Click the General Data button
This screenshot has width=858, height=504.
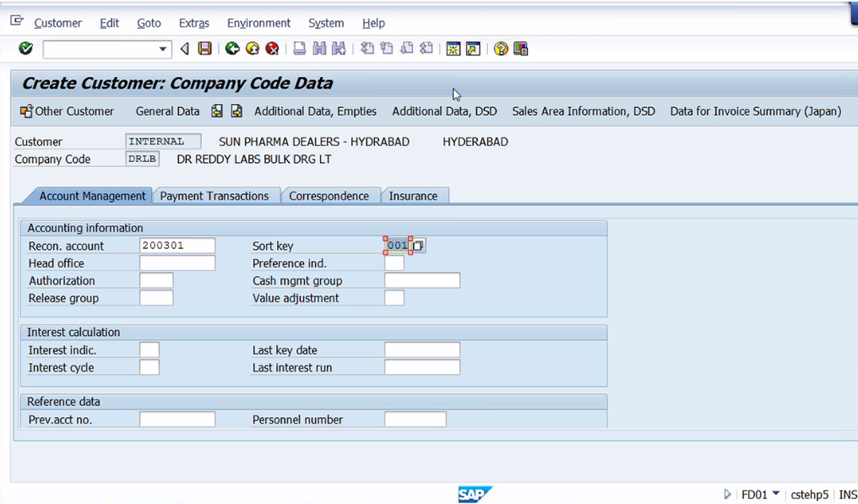tap(167, 111)
